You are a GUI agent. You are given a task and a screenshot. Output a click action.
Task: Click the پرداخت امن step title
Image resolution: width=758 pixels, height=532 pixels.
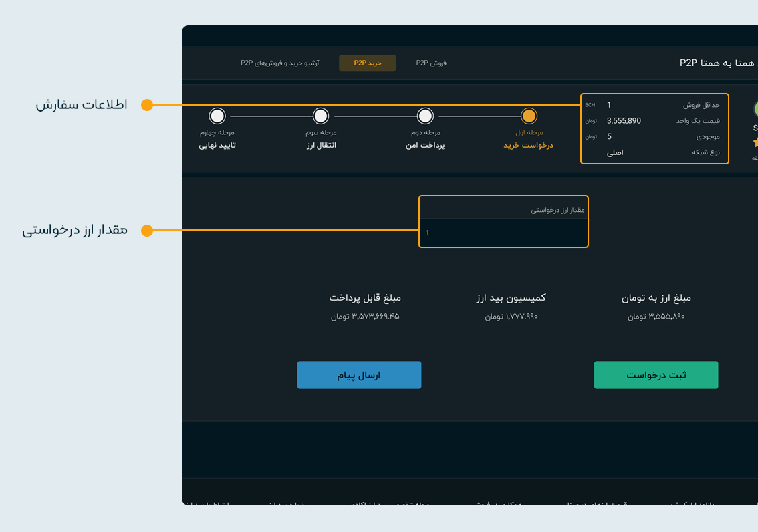tap(425, 145)
